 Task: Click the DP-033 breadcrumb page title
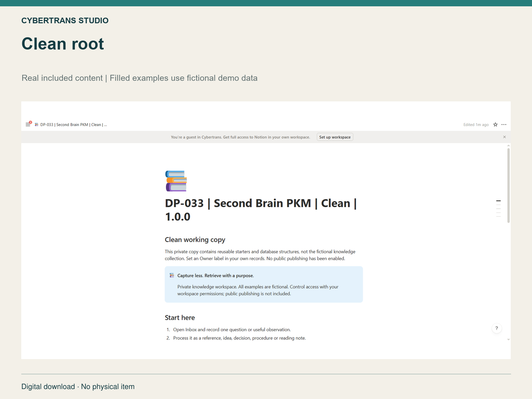[x=73, y=125]
